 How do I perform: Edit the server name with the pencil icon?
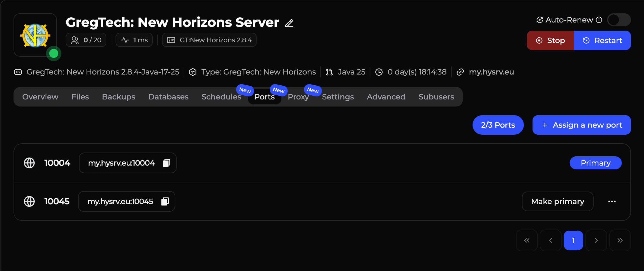click(x=289, y=23)
